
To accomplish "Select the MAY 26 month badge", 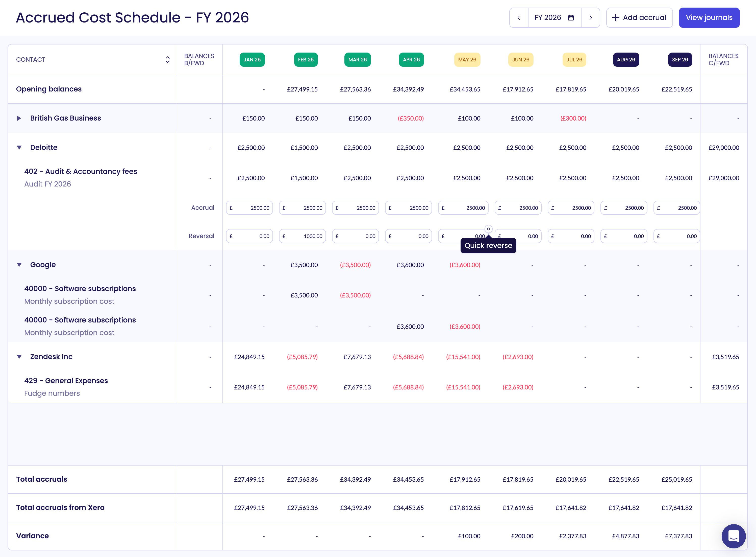I will coord(467,60).
